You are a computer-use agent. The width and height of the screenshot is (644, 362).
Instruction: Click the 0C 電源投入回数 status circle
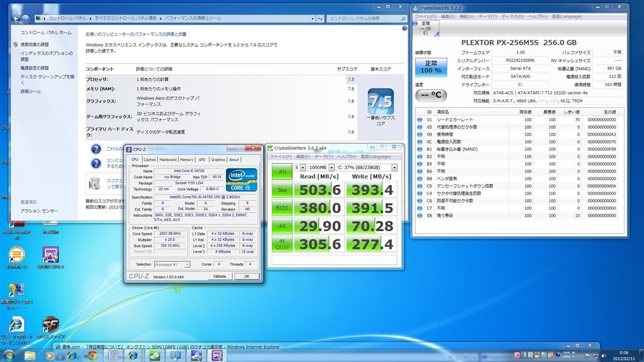[419, 142]
